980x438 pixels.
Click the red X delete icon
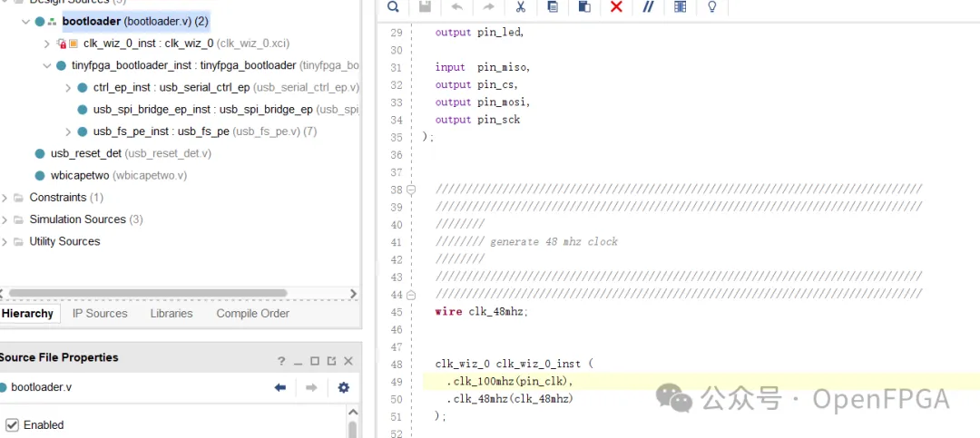click(x=616, y=7)
